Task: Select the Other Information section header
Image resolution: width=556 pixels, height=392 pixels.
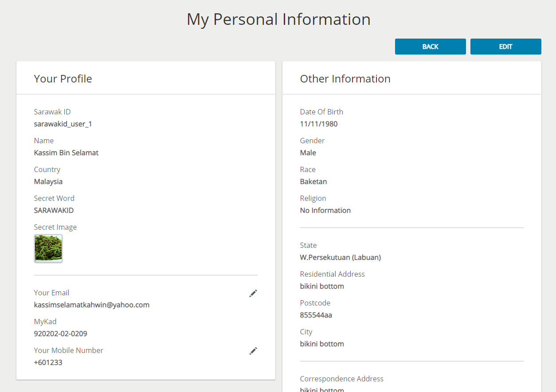Action: tap(345, 78)
